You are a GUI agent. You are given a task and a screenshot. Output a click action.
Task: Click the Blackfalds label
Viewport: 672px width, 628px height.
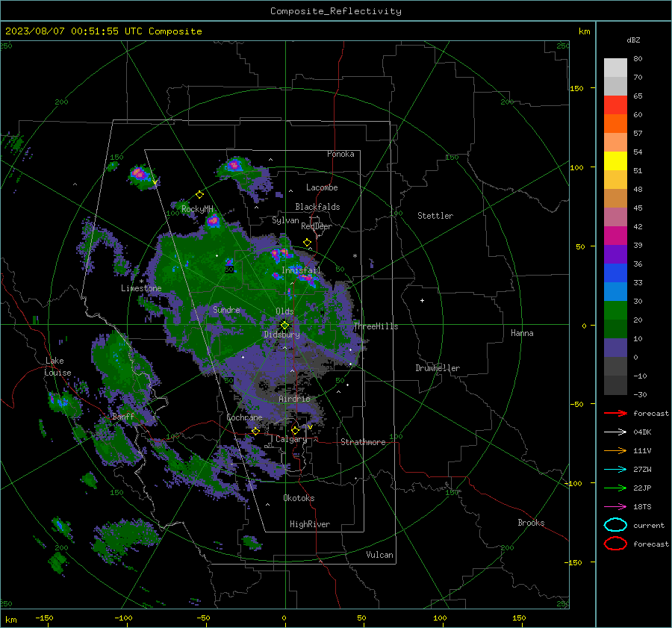tap(317, 207)
